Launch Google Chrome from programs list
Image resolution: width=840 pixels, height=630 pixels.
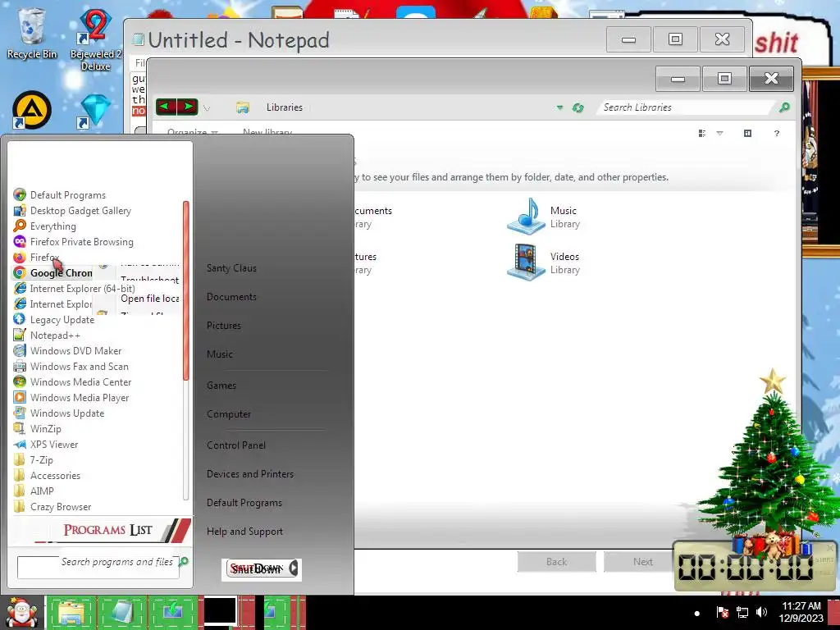tap(53, 272)
